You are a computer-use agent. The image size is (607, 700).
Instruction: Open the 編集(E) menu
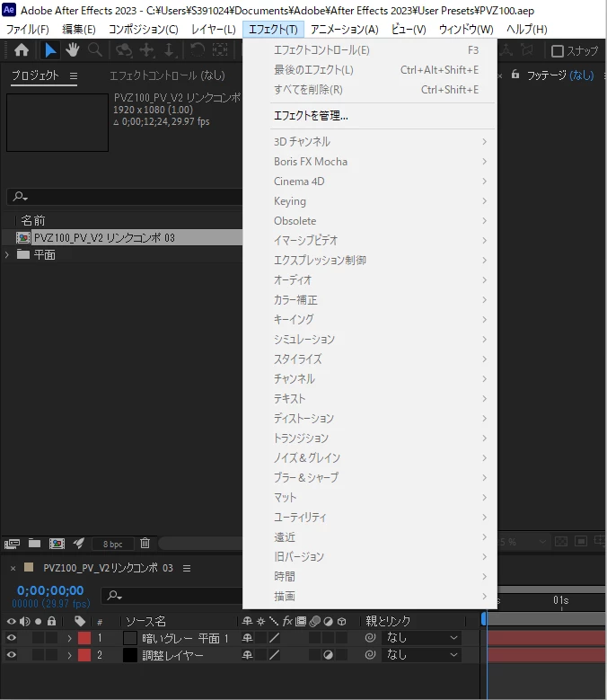[x=79, y=30]
